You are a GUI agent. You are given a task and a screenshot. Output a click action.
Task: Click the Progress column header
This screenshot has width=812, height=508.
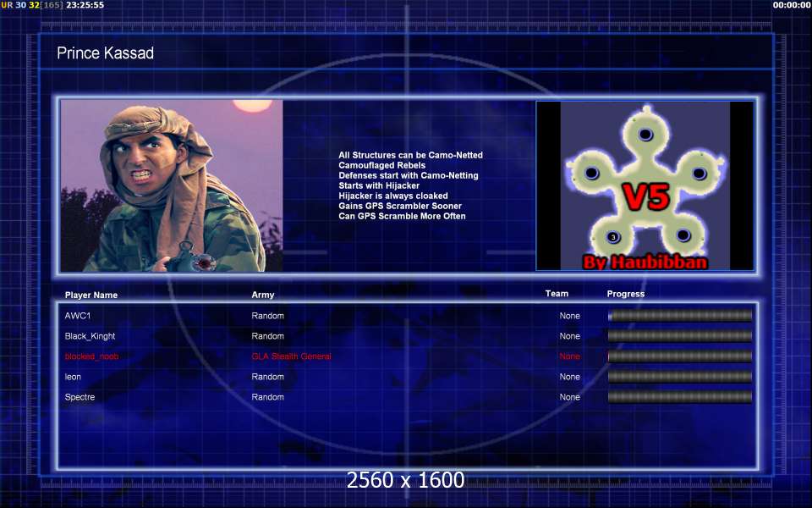click(x=626, y=294)
